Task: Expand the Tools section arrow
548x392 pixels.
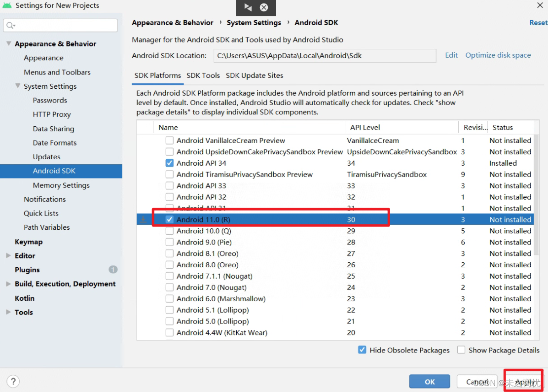Action: pos(8,312)
